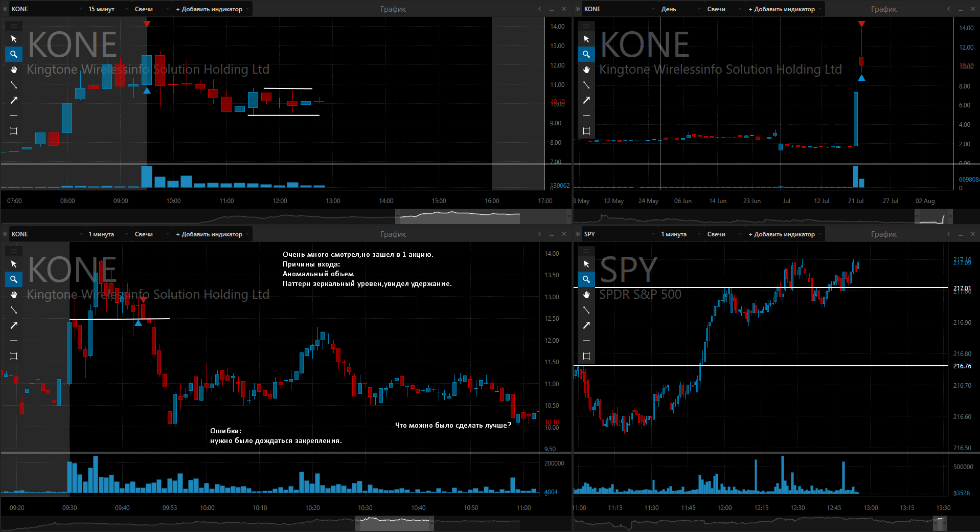Open the '15 минут' timeframe dropdown
Image resolution: width=980 pixels, height=532 pixels.
108,9
